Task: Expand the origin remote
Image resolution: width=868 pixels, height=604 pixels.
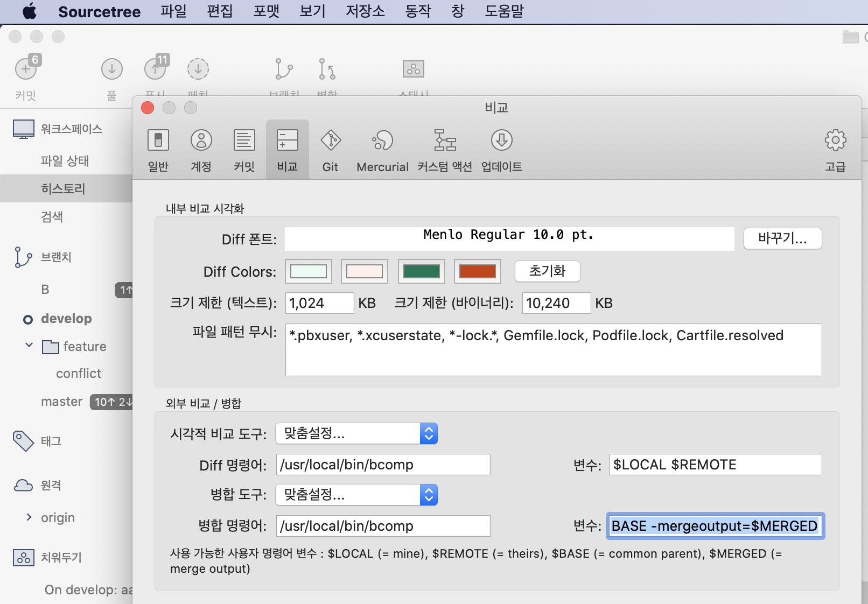Action: 29,517
